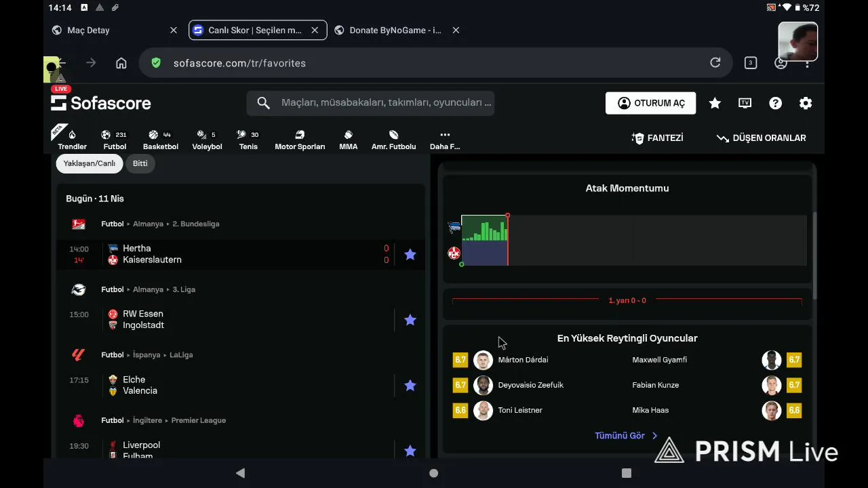Click the Hertha crest beside momentum graph
This screenshot has height=488, width=868.
pyautogui.click(x=454, y=228)
